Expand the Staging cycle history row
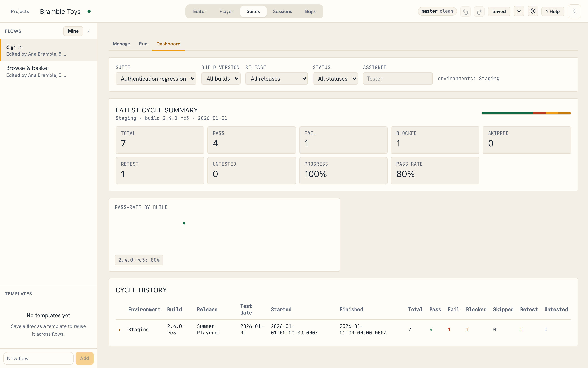Screen dimensions: 588x368 click(x=120, y=330)
